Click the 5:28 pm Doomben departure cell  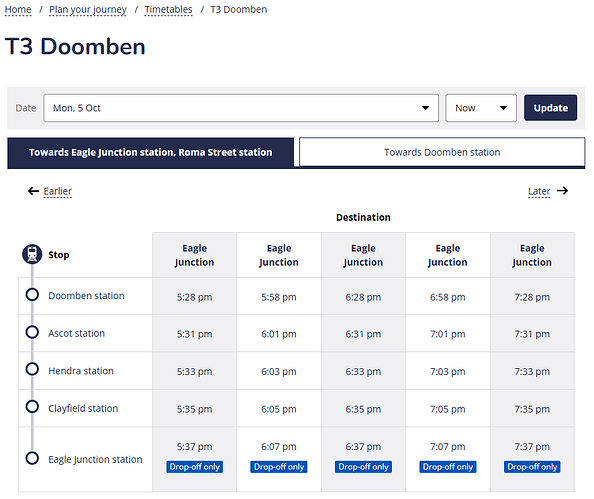tap(194, 297)
